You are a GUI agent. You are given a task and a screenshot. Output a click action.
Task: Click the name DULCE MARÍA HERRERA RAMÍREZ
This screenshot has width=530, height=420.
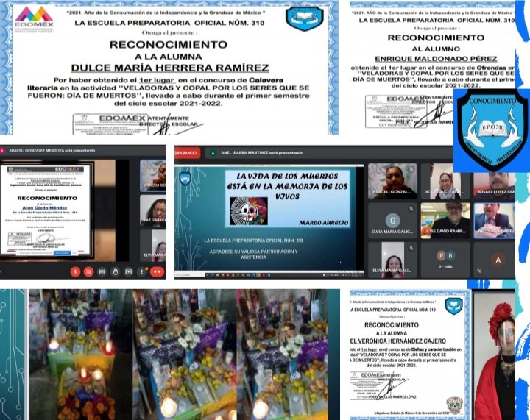coord(170,68)
